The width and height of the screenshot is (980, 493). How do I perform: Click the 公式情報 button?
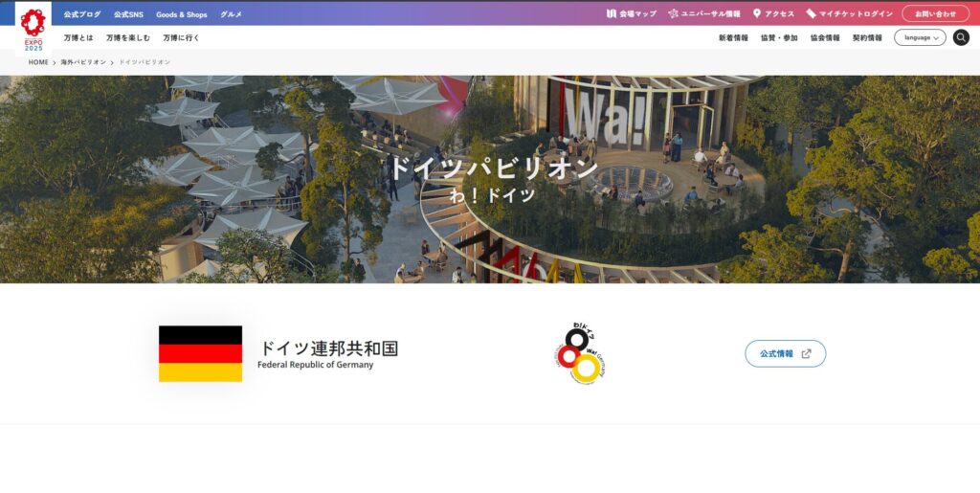pos(785,353)
